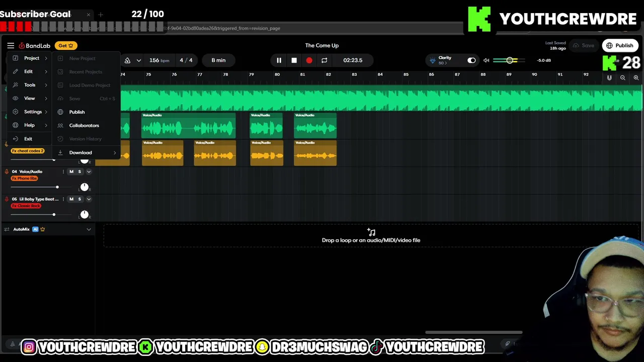
Task: Adjust pan knob on track 04
Action: click(84, 187)
